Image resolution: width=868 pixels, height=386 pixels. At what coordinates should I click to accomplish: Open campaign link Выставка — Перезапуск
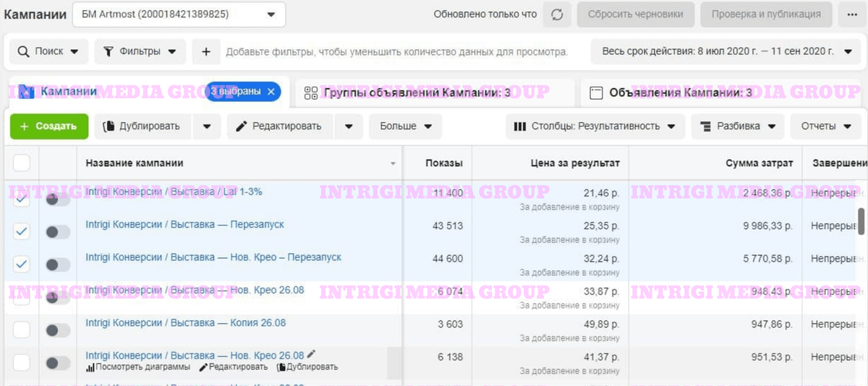coord(184,225)
